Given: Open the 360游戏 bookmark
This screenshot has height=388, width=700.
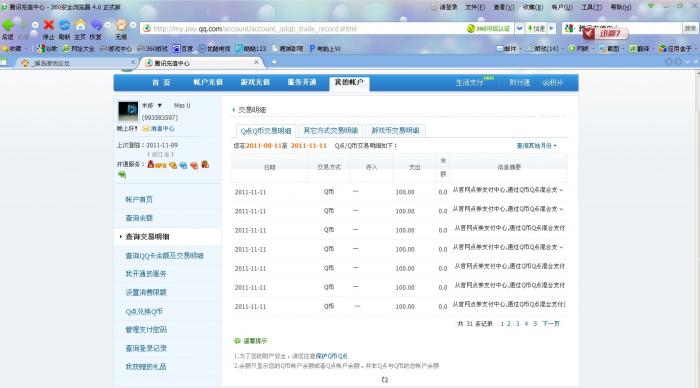Looking at the screenshot, I should coord(152,48).
